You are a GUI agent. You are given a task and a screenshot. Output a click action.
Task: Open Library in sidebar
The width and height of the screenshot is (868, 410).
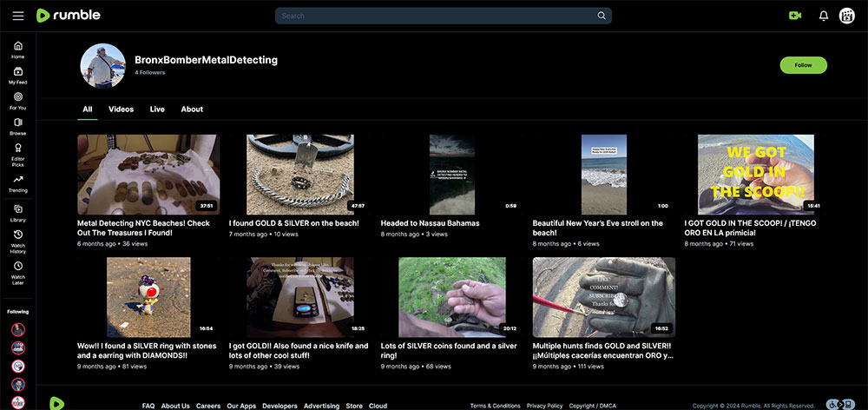pyautogui.click(x=18, y=214)
